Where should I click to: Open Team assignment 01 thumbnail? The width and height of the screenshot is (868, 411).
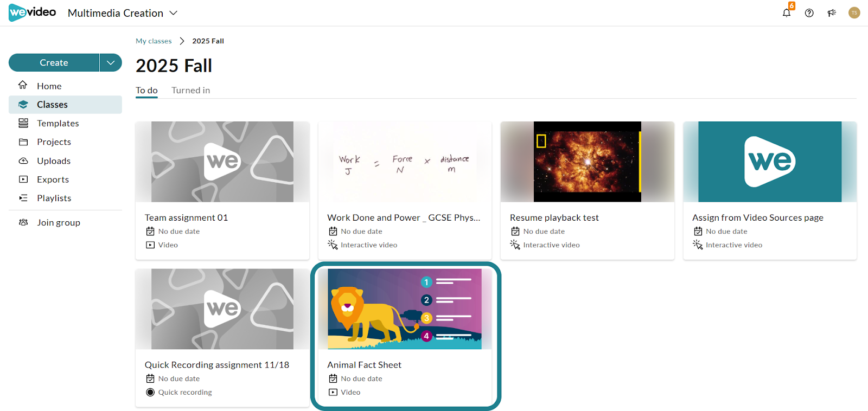point(222,162)
